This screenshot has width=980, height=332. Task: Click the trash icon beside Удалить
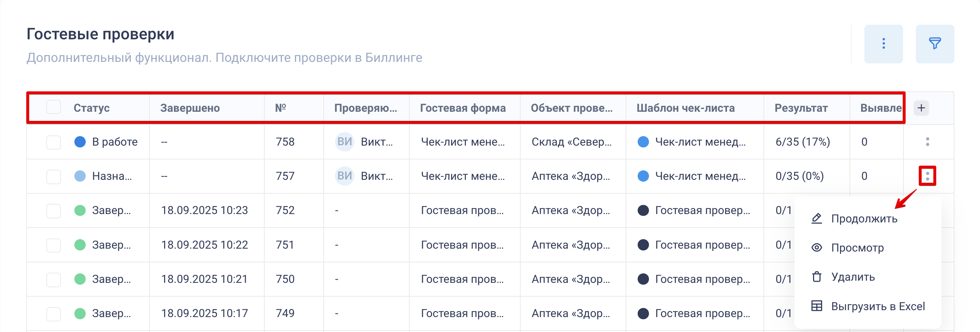tap(816, 277)
